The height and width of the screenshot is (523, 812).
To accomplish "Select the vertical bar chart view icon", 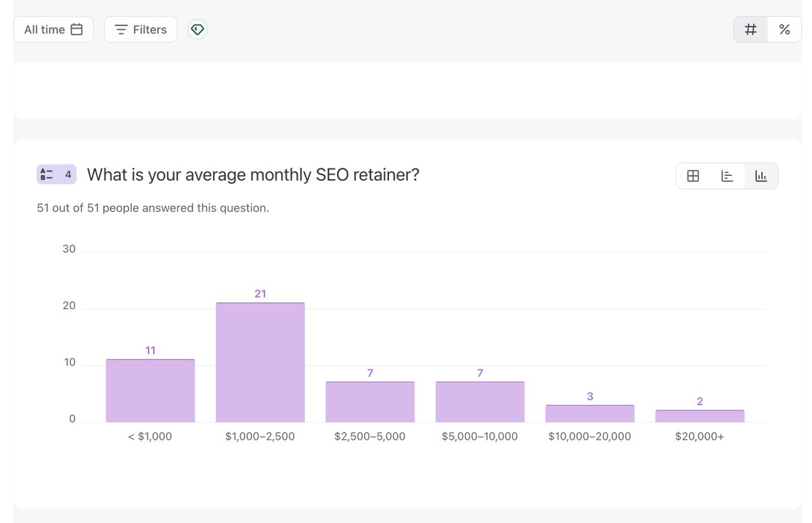I will pos(761,175).
